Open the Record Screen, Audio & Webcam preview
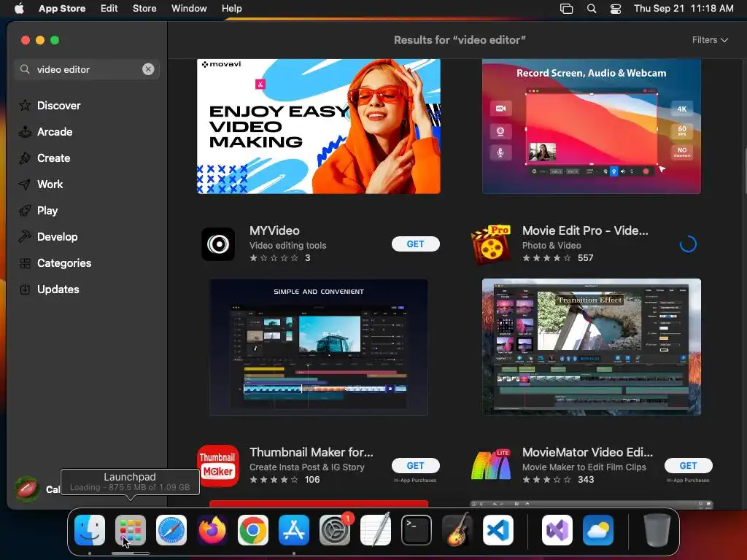This screenshot has height=560, width=747. point(591,126)
